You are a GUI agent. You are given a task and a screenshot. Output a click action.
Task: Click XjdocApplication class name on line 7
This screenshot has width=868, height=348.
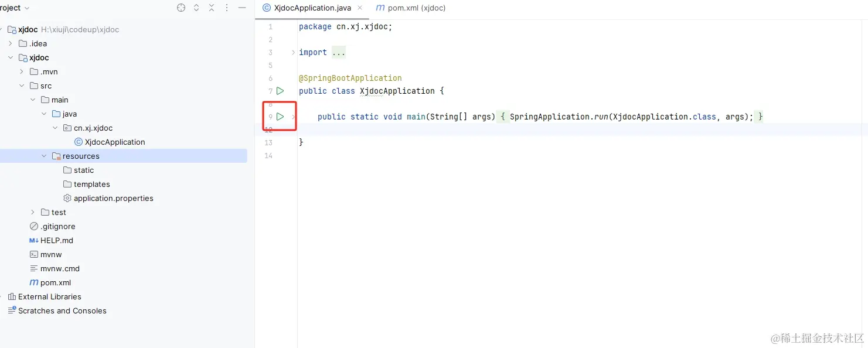(397, 91)
